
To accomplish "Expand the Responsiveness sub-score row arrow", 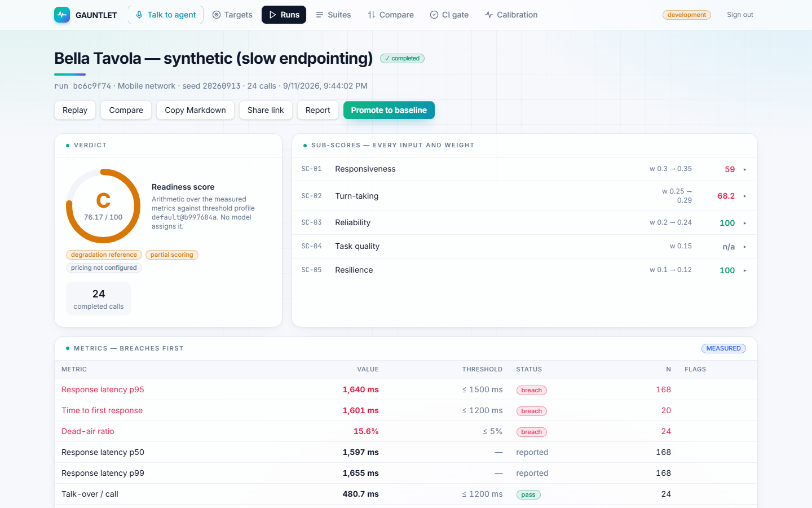I will coord(745,169).
